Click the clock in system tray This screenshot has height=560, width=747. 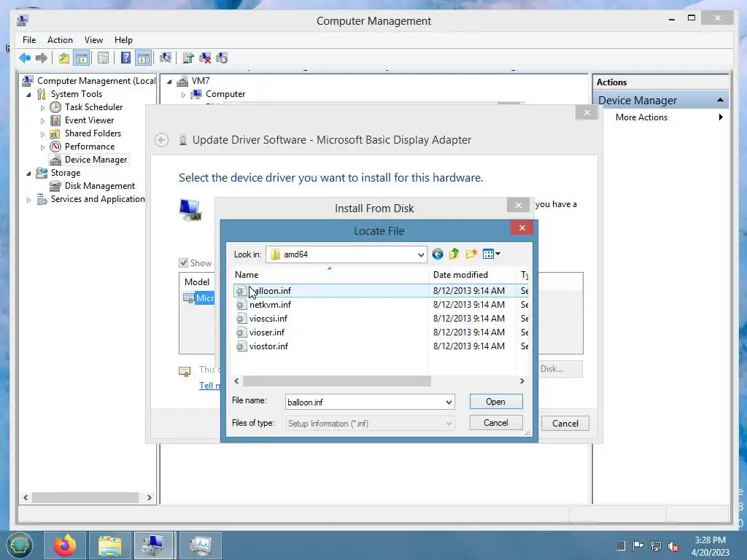pos(711,546)
